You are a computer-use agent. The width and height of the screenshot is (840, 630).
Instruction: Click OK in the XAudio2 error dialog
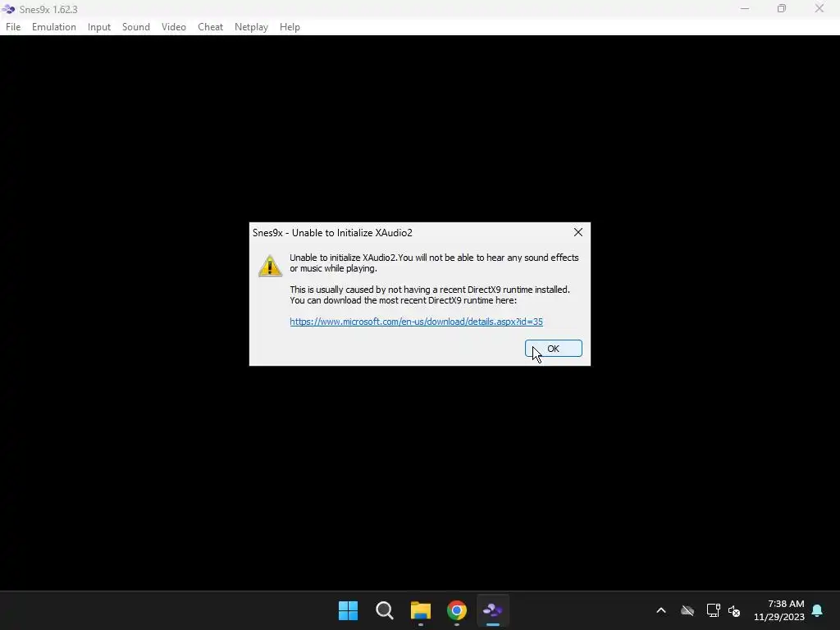(x=554, y=348)
